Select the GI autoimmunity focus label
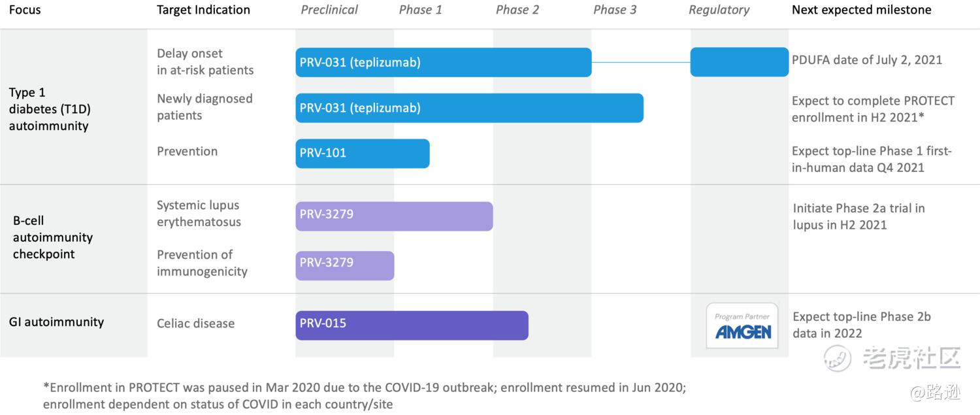 click(56, 322)
